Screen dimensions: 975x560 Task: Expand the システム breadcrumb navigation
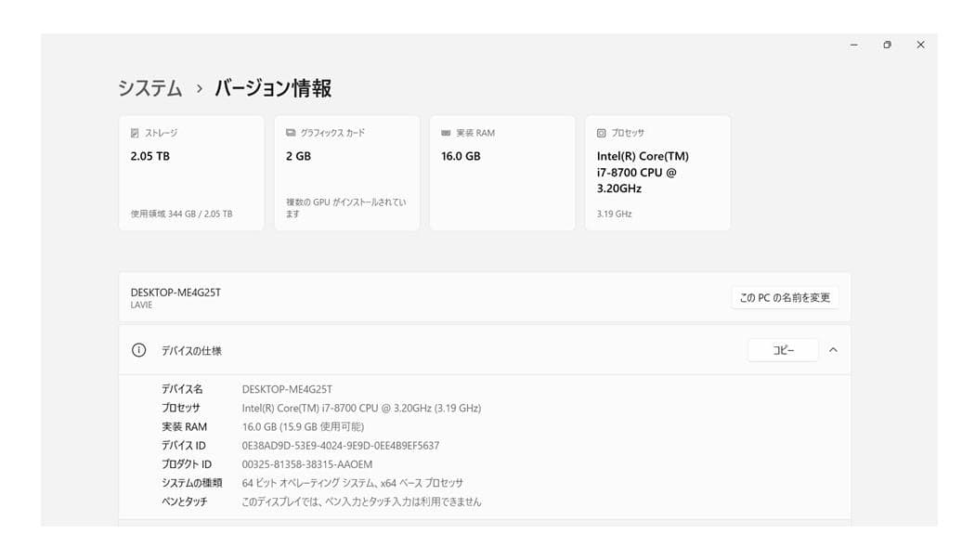[149, 88]
